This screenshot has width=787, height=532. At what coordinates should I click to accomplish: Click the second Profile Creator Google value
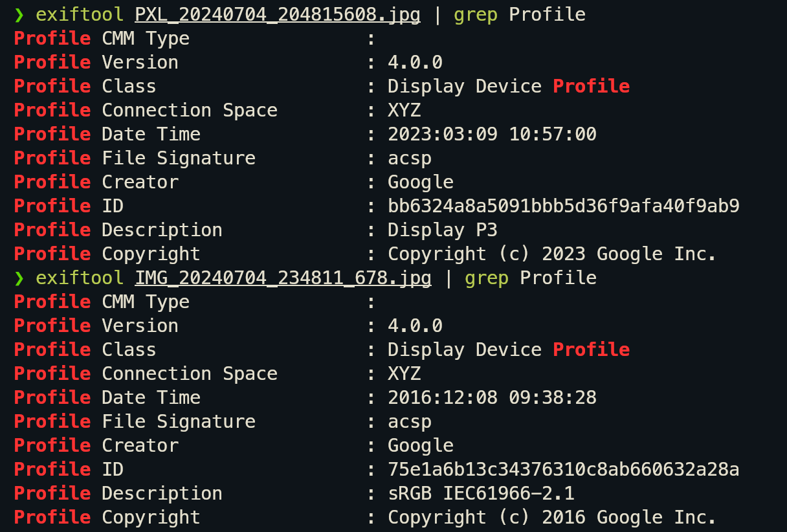[x=421, y=445]
